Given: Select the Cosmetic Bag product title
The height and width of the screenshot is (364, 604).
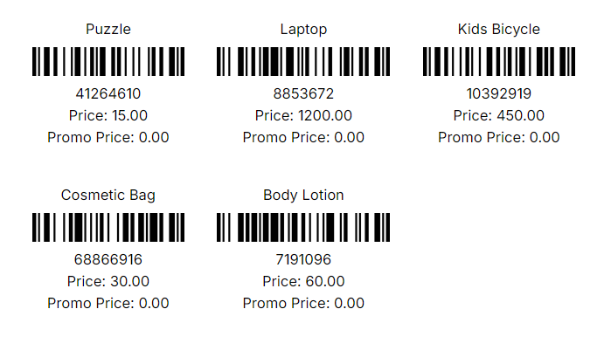Looking at the screenshot, I should [108, 196].
